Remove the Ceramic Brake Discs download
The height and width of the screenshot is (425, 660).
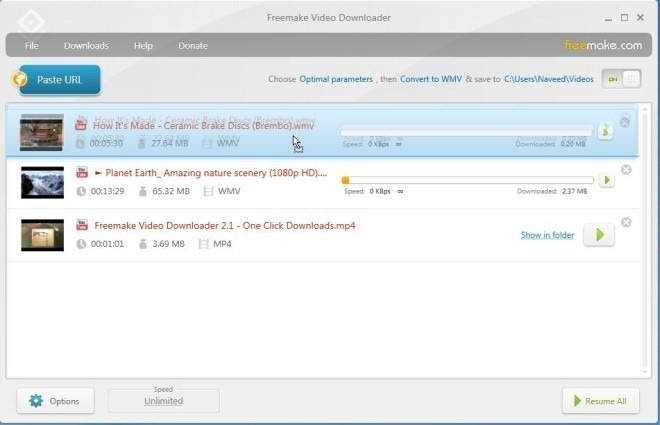click(x=625, y=122)
